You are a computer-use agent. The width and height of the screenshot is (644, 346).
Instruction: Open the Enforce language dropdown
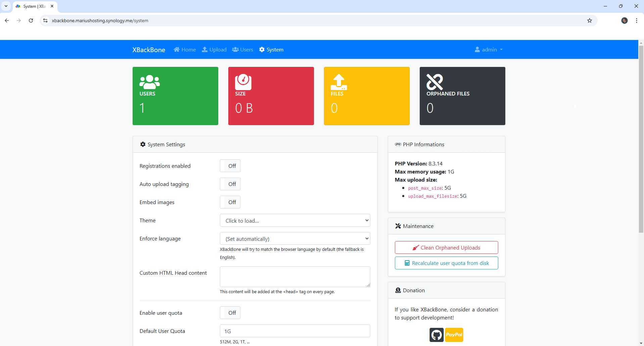[295, 239]
